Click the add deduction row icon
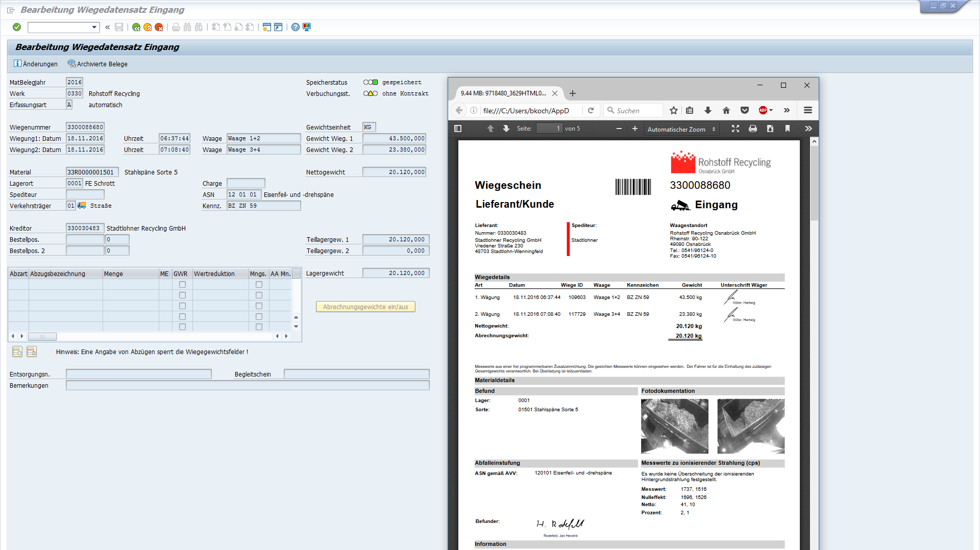Image resolution: width=980 pixels, height=550 pixels. coord(17,352)
